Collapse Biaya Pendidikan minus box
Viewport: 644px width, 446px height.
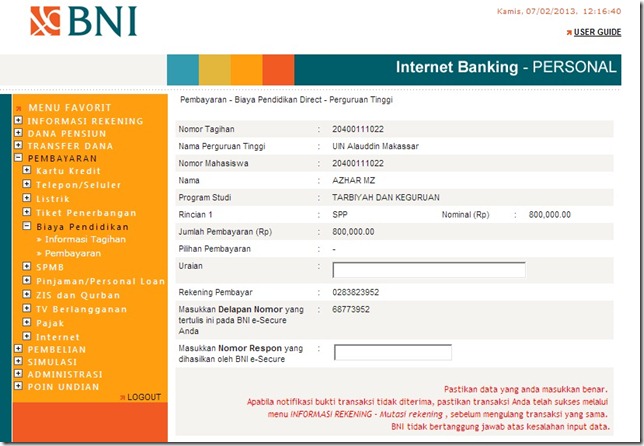click(27, 226)
